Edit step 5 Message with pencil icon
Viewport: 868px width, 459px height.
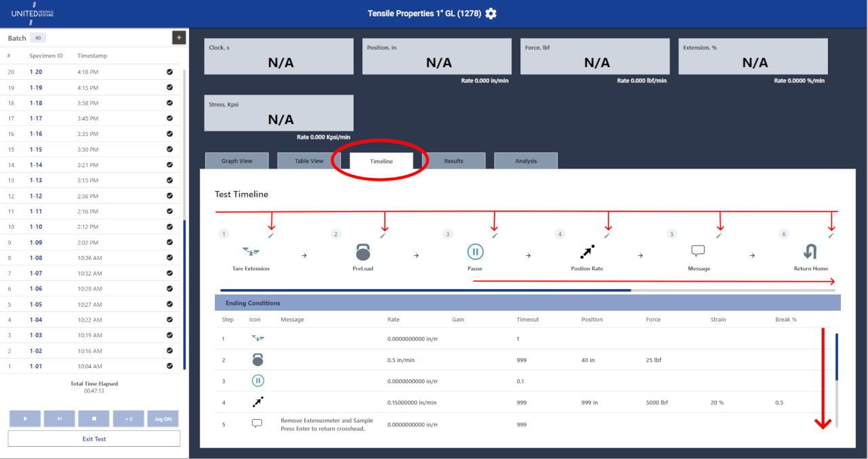[719, 235]
